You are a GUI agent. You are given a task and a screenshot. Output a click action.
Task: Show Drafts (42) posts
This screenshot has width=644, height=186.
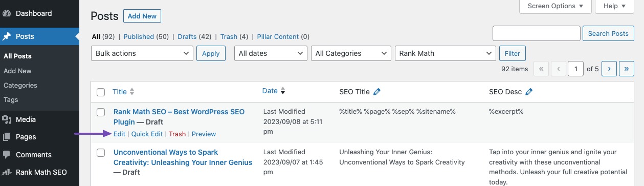pyautogui.click(x=195, y=36)
